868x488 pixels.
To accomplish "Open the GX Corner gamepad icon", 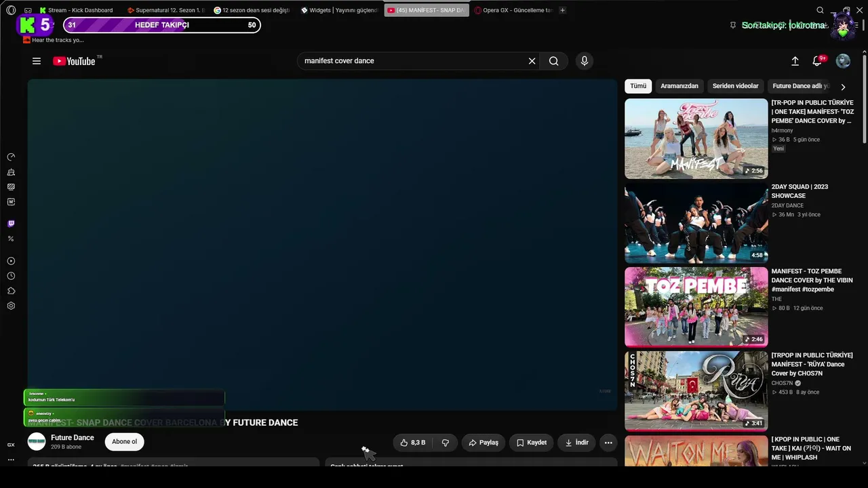I will [x=28, y=10].
